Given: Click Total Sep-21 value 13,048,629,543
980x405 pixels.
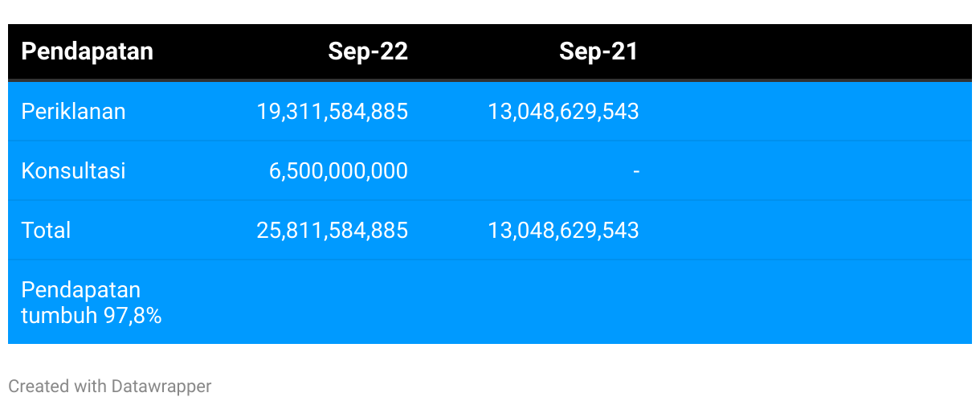Looking at the screenshot, I should (563, 230).
